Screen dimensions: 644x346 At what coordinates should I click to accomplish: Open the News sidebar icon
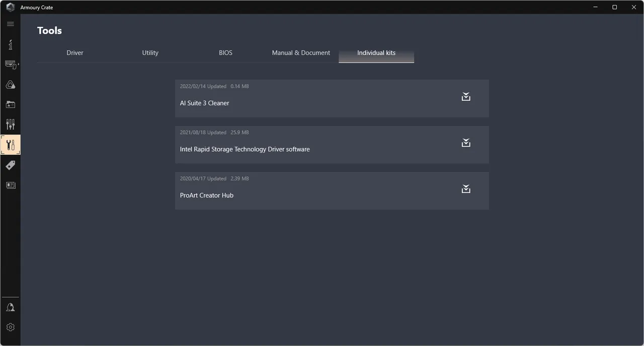pyautogui.click(x=10, y=185)
